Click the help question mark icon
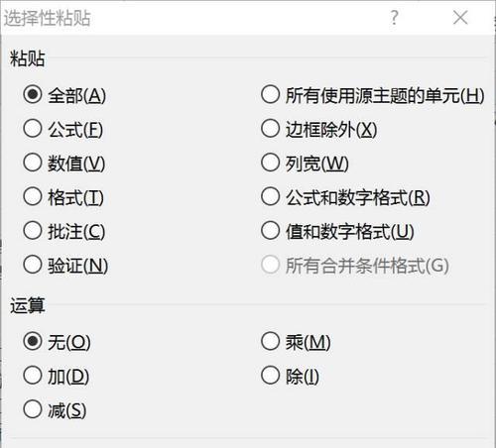This screenshot has width=496, height=448. pyautogui.click(x=394, y=18)
